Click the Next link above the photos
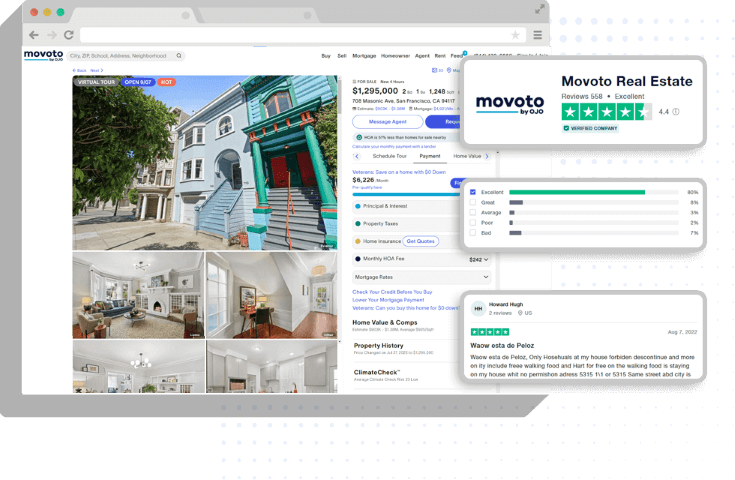This screenshot has width=735, height=480. [x=96, y=70]
